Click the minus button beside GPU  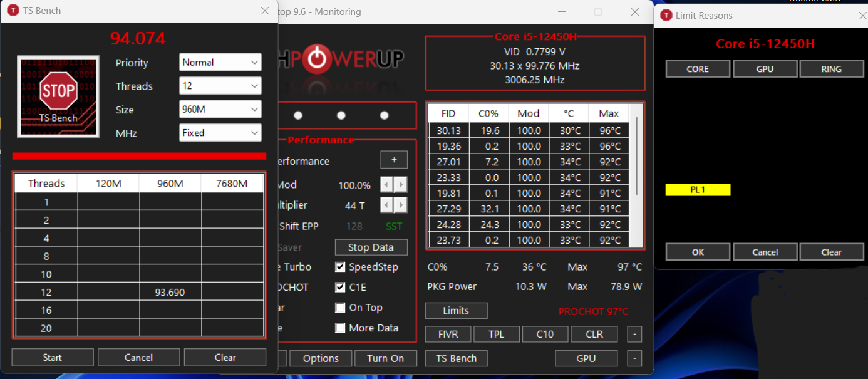pyautogui.click(x=634, y=358)
